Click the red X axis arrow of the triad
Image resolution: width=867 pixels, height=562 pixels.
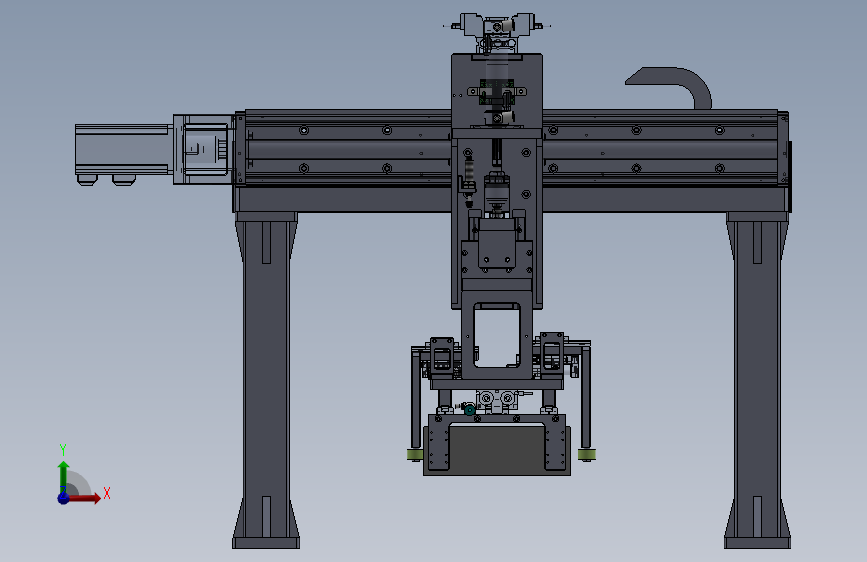[x=83, y=498]
